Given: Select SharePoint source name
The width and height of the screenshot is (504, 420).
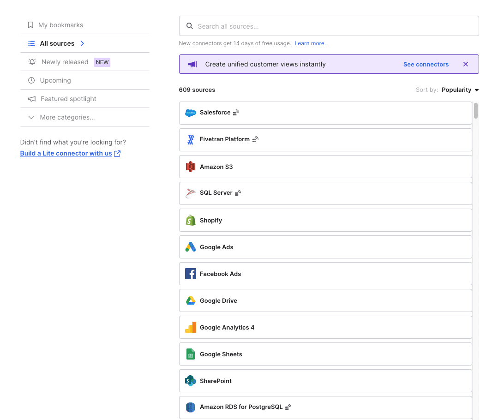Looking at the screenshot, I should coord(216,381).
